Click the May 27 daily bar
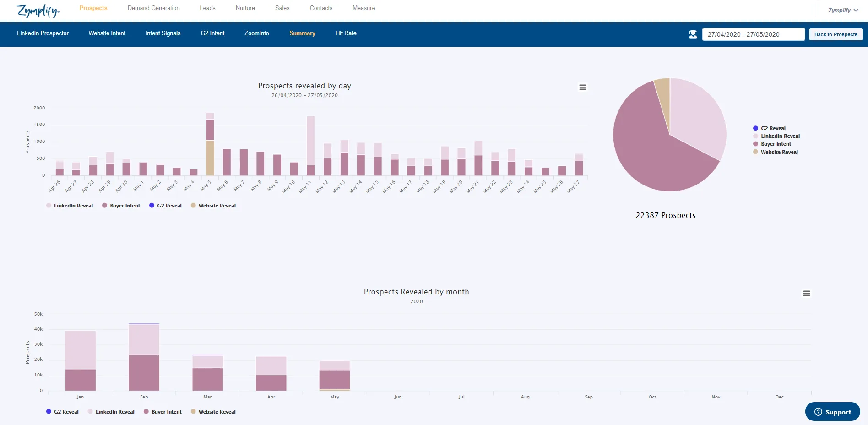 579,164
